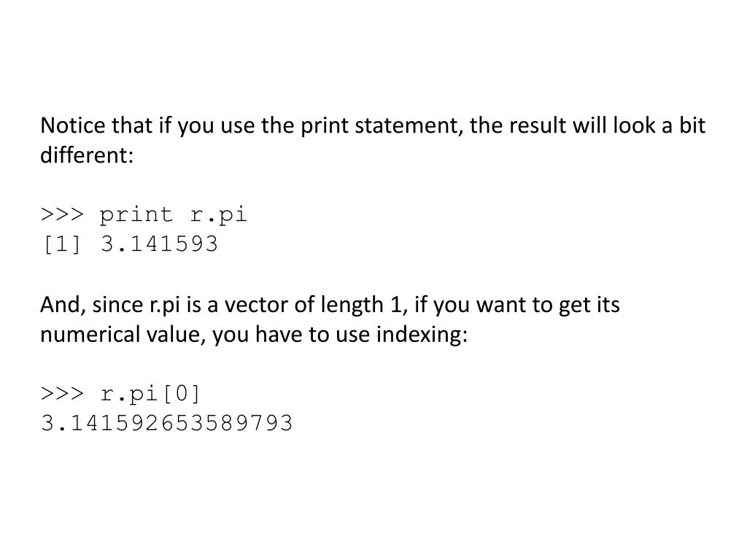Click the "print r.pi" code text
This screenshot has height=560, width=747.
click(174, 215)
